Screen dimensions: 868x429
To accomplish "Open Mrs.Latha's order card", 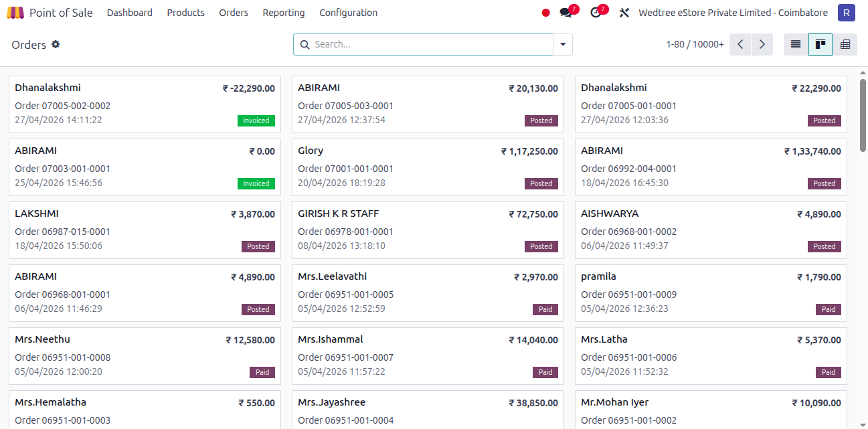I will [711, 356].
